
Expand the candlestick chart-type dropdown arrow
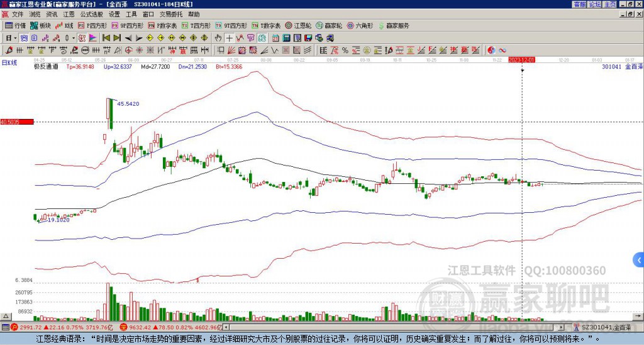[74, 38]
